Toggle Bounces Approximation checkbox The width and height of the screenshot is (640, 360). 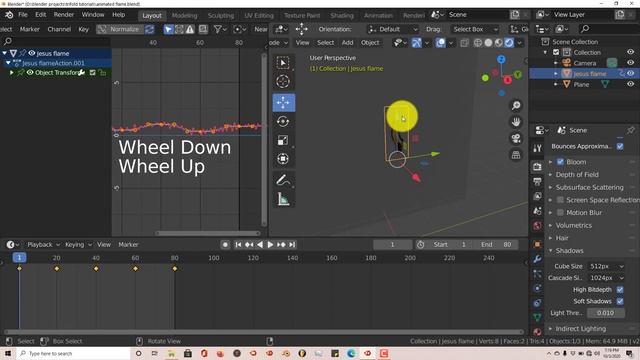(620, 146)
